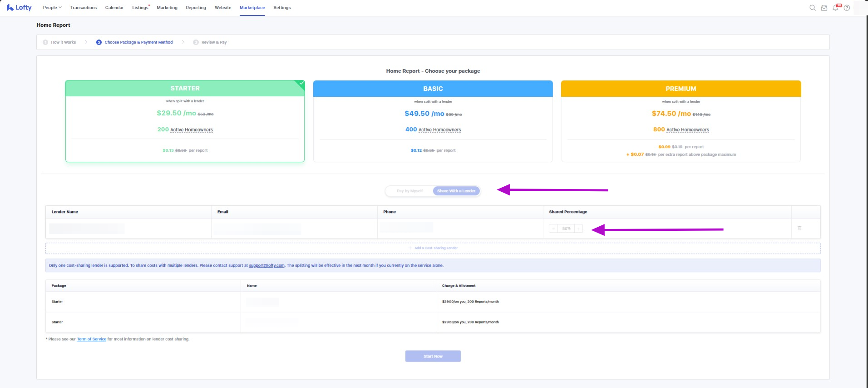Click the 50% shared percentage field

(x=566, y=229)
